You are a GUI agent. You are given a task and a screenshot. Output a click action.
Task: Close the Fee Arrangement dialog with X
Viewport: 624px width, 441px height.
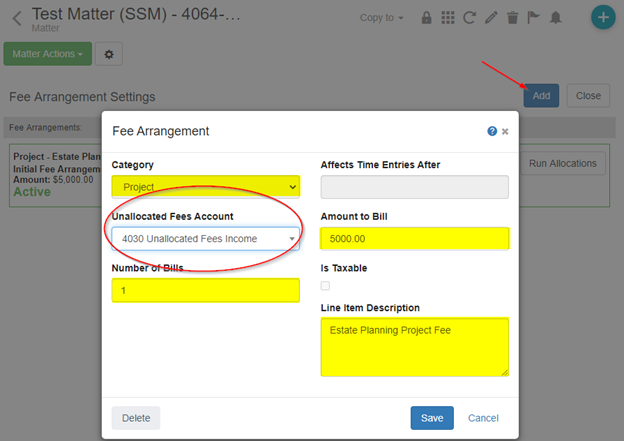505,131
